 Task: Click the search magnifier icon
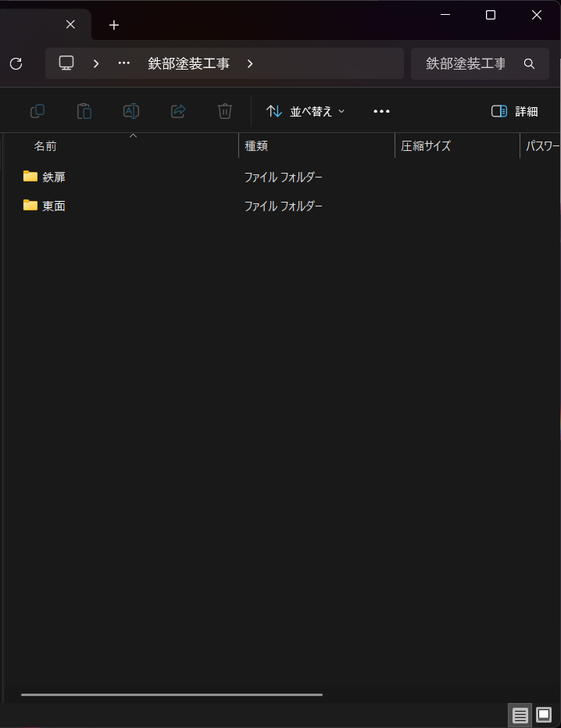click(x=529, y=63)
